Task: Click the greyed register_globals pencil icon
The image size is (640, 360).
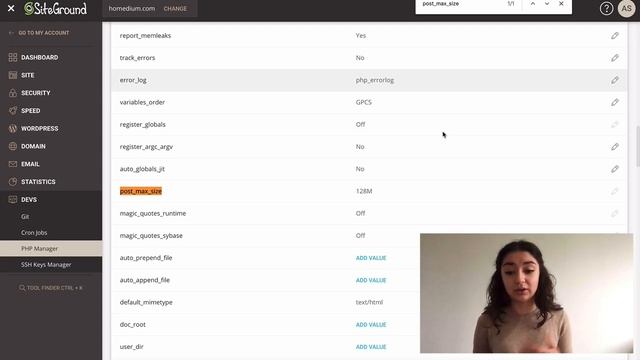Action: [x=615, y=124]
